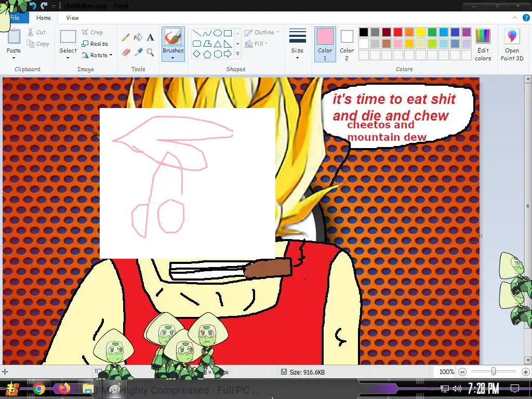This screenshot has height=399, width=532.
Task: Click the volume icon in system tray
Action: tap(457, 389)
